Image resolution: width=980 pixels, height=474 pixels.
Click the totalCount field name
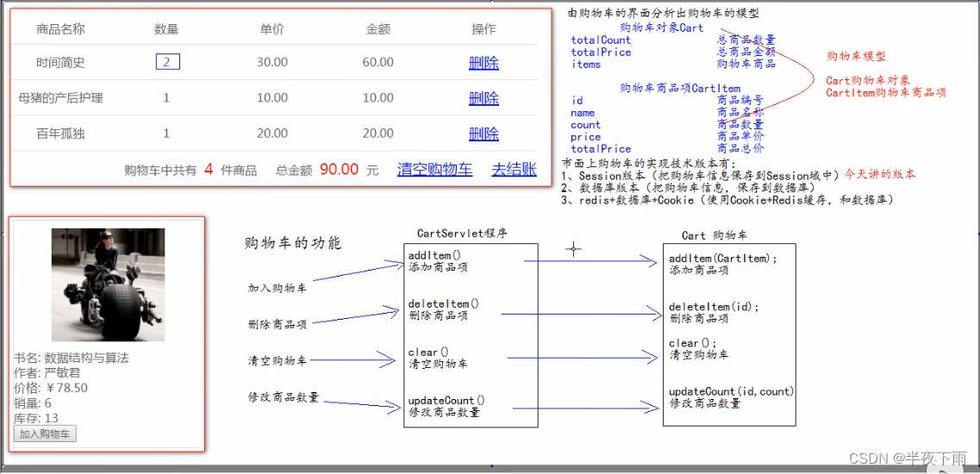tap(601, 40)
